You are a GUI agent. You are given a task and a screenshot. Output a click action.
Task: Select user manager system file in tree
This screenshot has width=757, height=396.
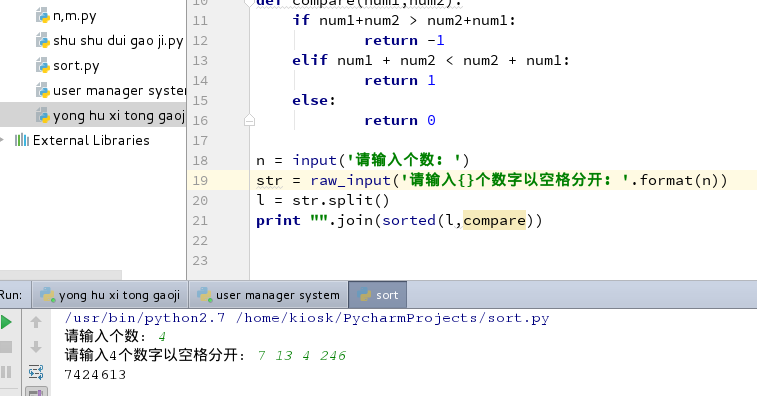[111, 90]
